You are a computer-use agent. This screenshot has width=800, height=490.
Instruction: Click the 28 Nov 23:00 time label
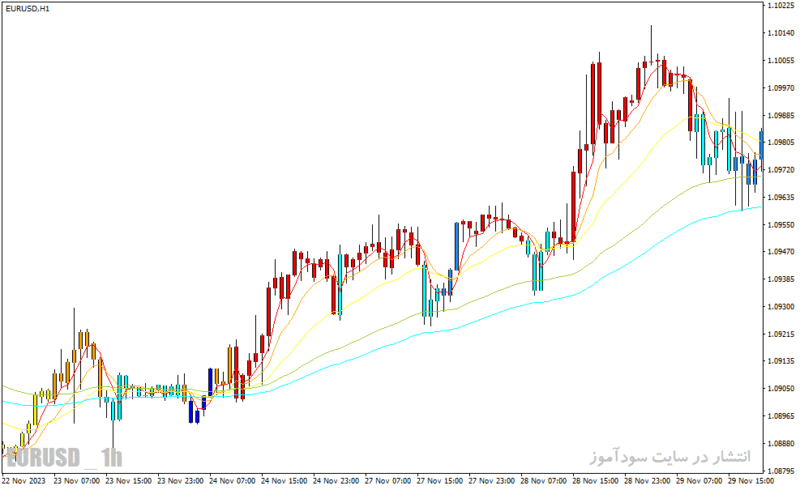pos(647,481)
